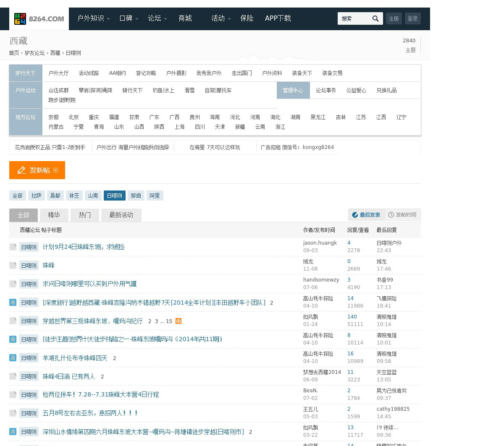Screen dimensions: 504x446
Task: Select the 拉萨 region filter
Action: tap(37, 196)
